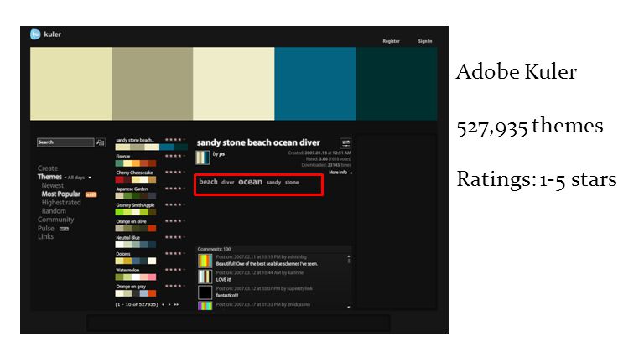The height and width of the screenshot is (362, 644).
Task: Click the 'Granny Smith Apple' theme name
Action: (135, 205)
